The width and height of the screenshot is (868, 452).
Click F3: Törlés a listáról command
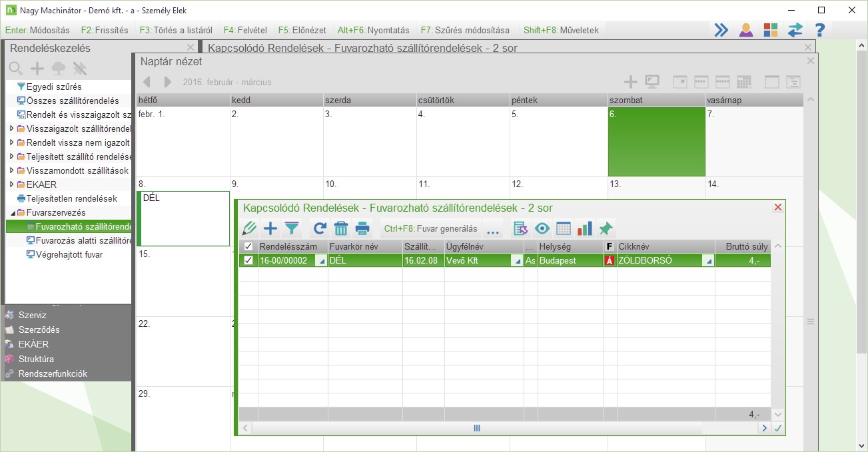pyautogui.click(x=176, y=30)
